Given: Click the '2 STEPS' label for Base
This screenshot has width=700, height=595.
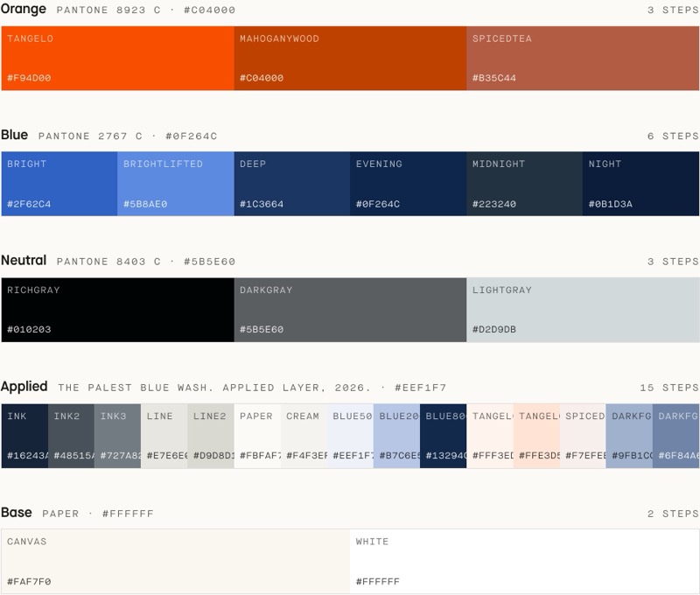Looking at the screenshot, I should [673, 514].
